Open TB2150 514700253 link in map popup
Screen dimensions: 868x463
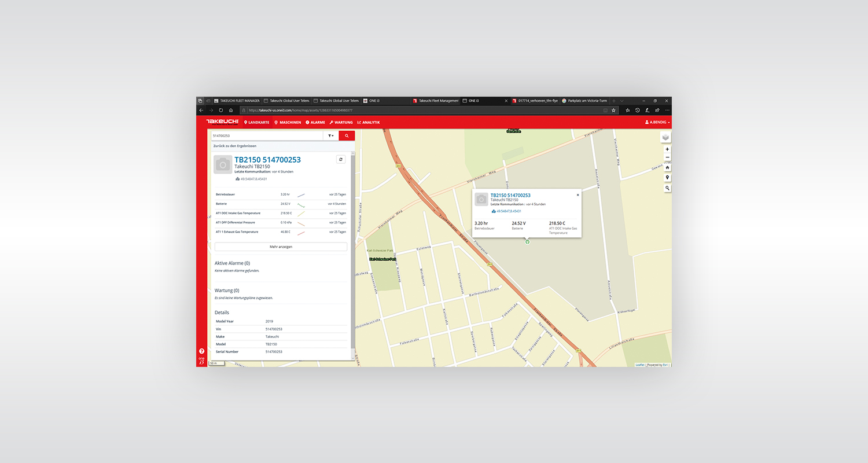pos(510,196)
